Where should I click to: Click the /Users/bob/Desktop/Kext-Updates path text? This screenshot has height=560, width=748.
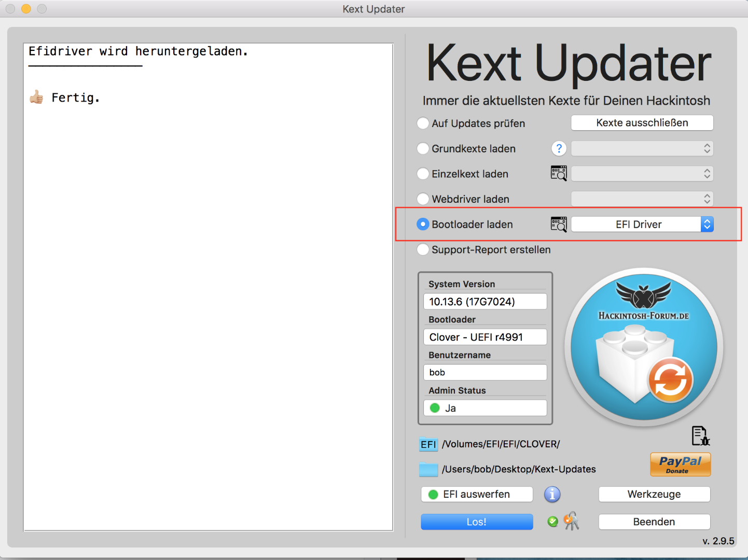click(x=519, y=469)
